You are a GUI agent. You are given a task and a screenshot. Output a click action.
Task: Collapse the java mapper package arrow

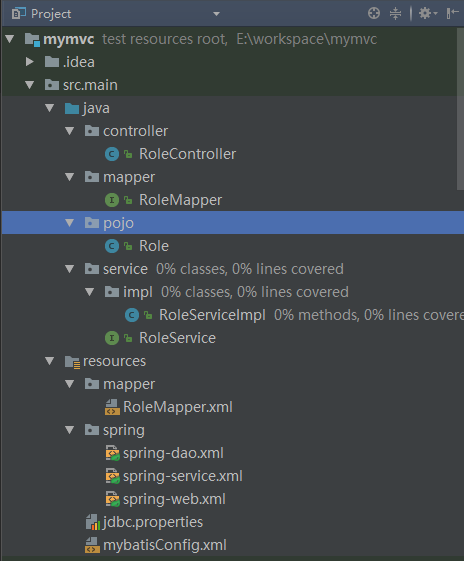[70, 177]
